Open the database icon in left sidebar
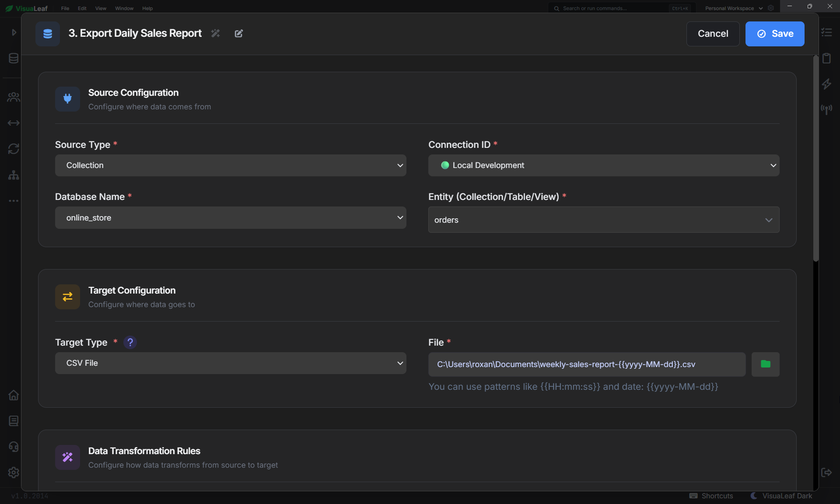 click(14, 58)
